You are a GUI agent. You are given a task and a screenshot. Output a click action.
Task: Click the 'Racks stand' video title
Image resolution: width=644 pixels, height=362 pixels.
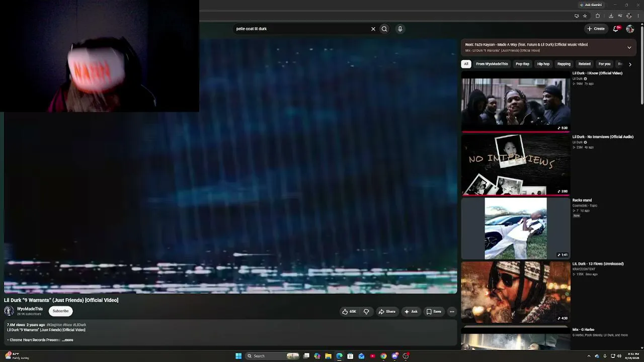(582, 200)
